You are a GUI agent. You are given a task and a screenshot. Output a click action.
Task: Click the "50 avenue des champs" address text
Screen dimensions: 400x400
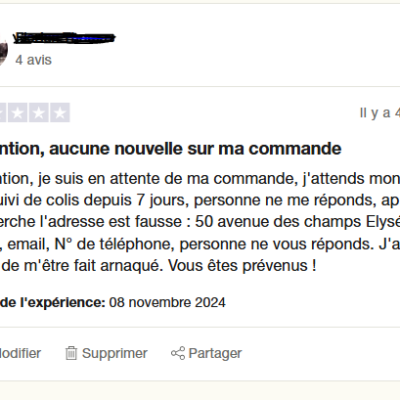(278, 222)
